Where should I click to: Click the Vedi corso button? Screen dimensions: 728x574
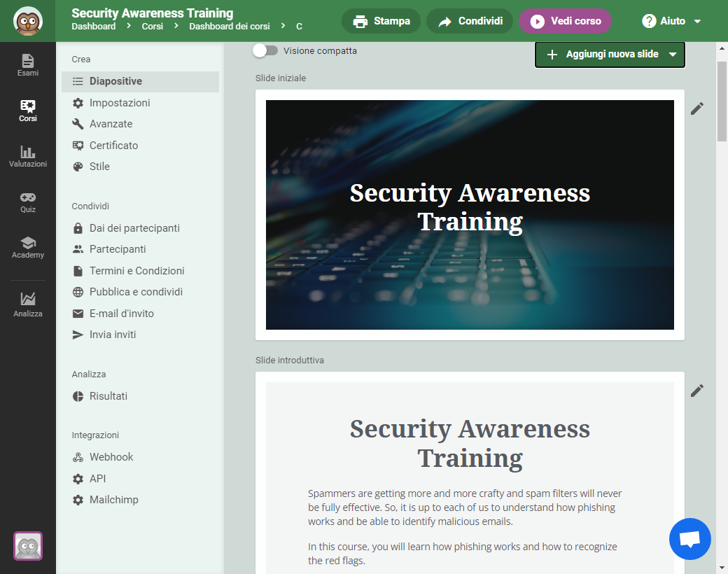565,21
